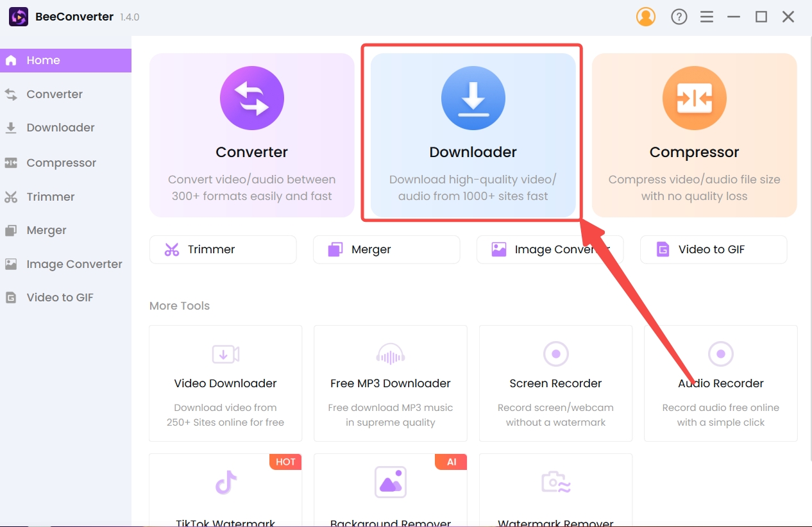
Task: Click the purple Converter swap-arrows icon
Action: click(x=252, y=98)
